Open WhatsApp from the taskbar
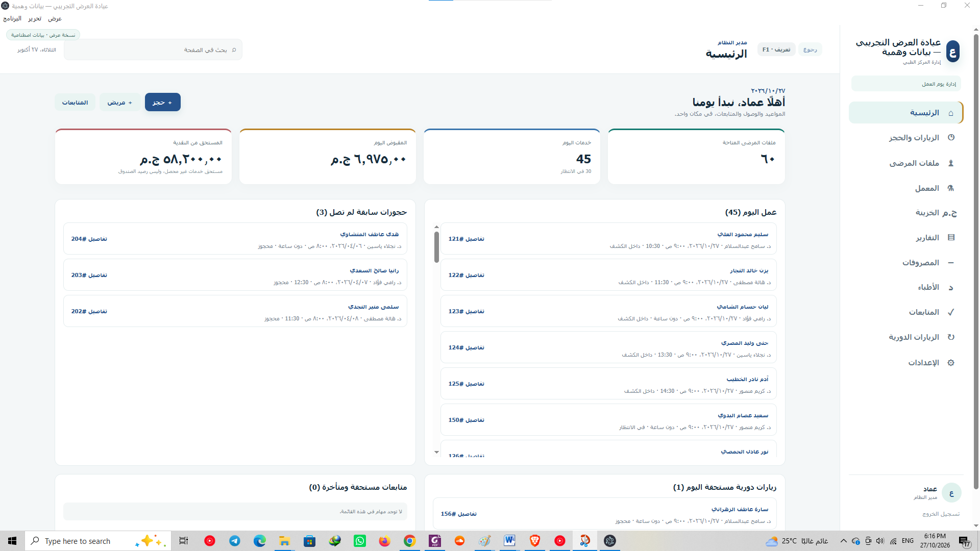 pyautogui.click(x=360, y=541)
